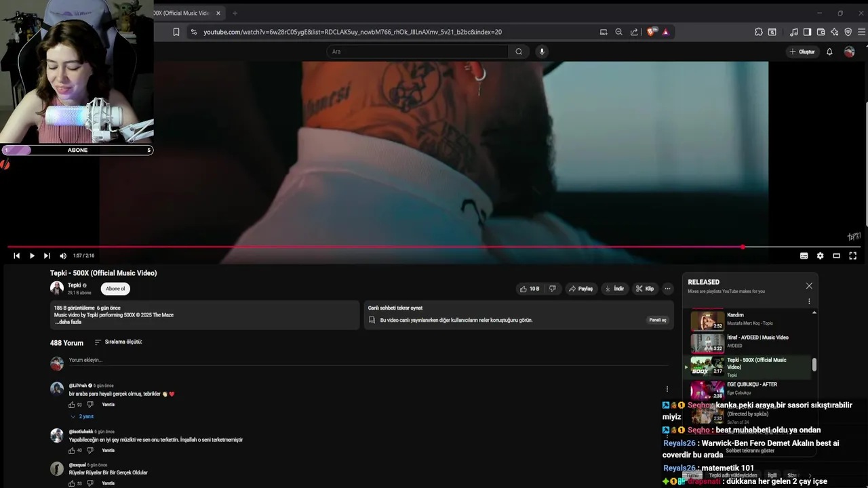Toggle subtitles on the player
Viewport: 868px width, 488px height.
point(804,256)
